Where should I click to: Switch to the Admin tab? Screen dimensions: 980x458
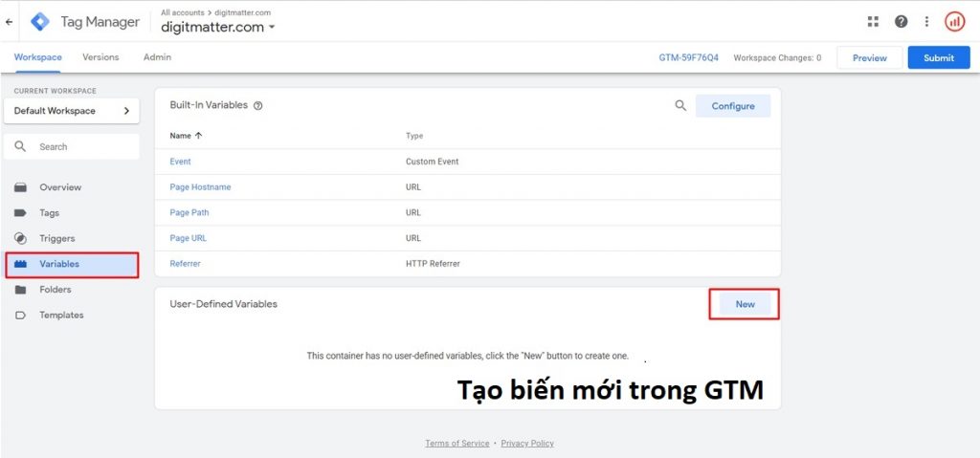tap(157, 57)
